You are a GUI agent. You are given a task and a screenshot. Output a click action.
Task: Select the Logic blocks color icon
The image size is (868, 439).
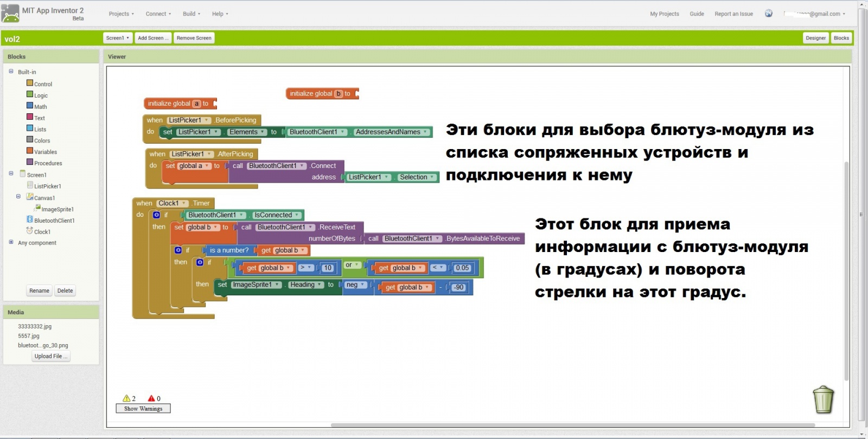point(30,94)
